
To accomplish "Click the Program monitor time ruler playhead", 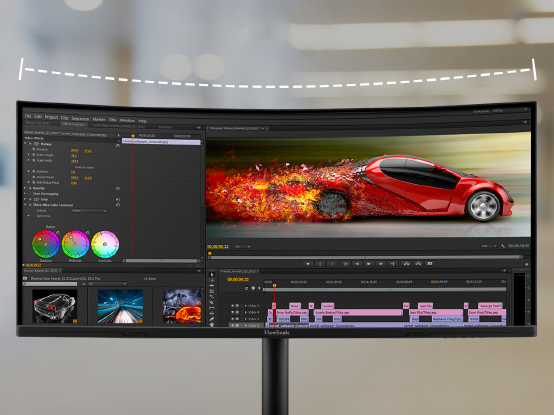I will [210, 253].
